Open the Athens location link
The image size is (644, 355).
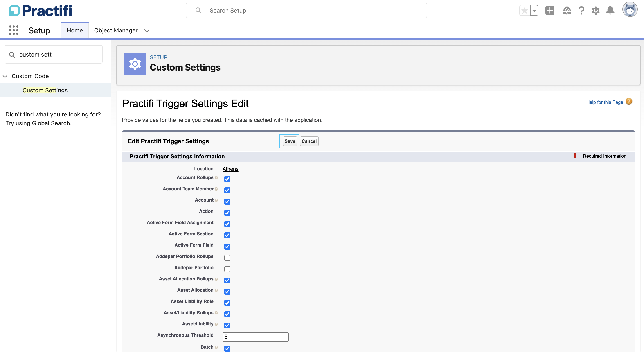(x=230, y=169)
